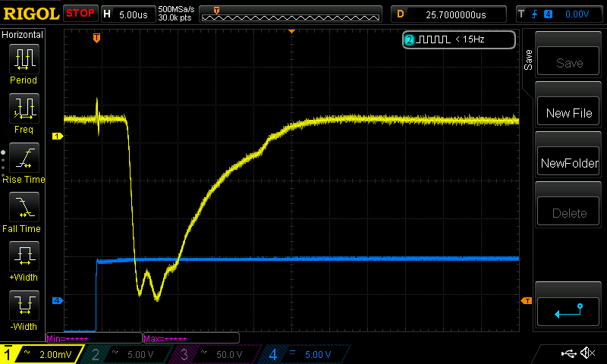This screenshot has width=607, height=364.
Task: Click the trigger source channel 4 badge
Action: [548, 14]
